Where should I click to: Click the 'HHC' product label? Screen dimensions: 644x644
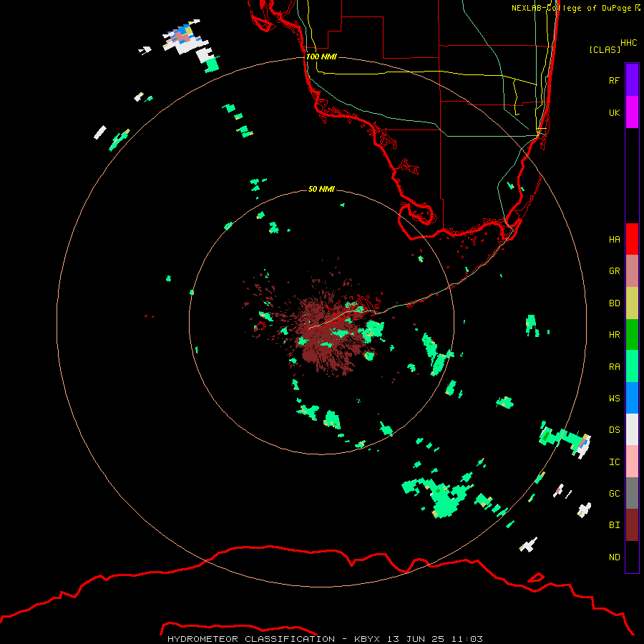click(x=629, y=43)
